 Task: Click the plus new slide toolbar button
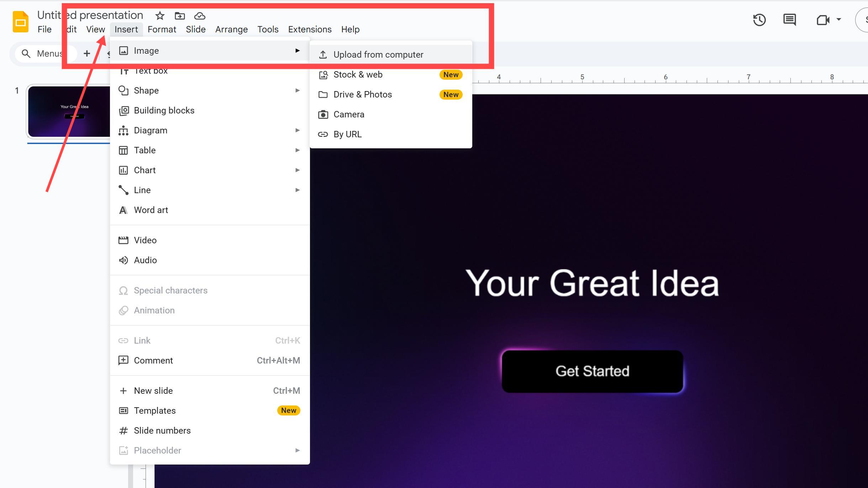pyautogui.click(x=86, y=53)
